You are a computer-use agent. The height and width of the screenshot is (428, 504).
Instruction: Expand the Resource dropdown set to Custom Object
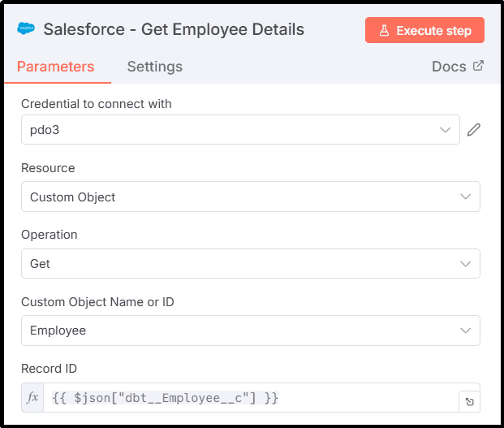coord(250,197)
